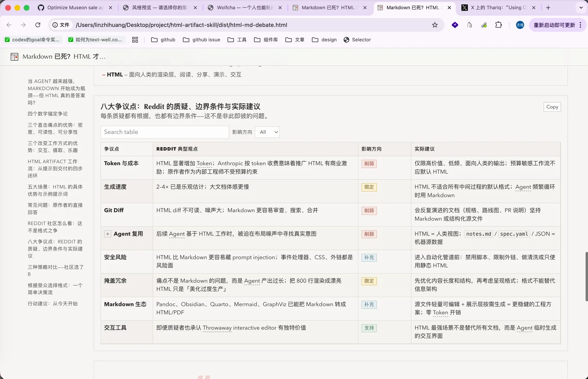Click the 掩盖冗余 row label
This screenshot has width=588, height=379.
click(115, 281)
